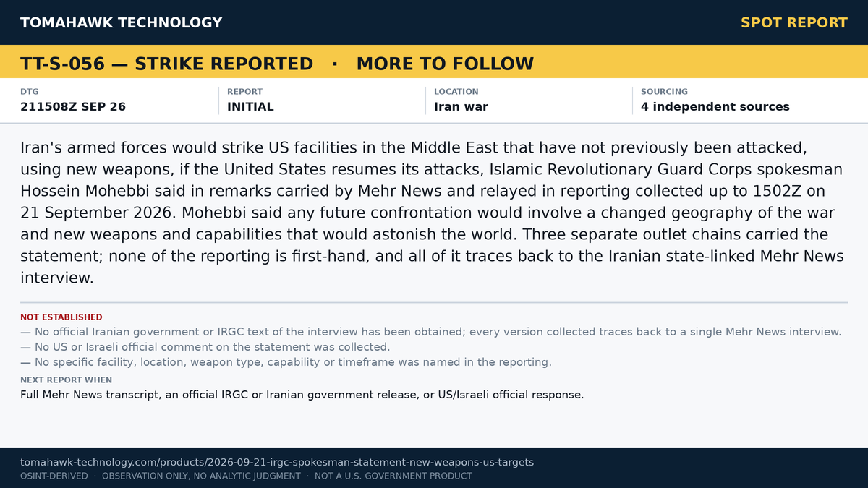Click the OBSERVATION ONLY, NO ANALYTIC JUDGMENT footer text

click(201, 476)
